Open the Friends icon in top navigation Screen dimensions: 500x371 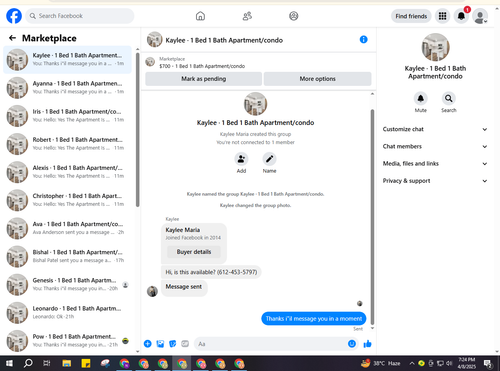coord(247,16)
